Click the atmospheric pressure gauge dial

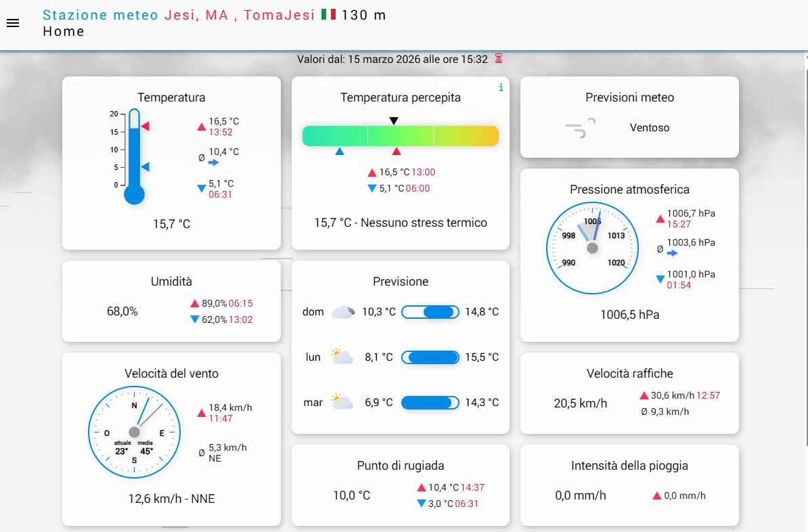[592, 248]
